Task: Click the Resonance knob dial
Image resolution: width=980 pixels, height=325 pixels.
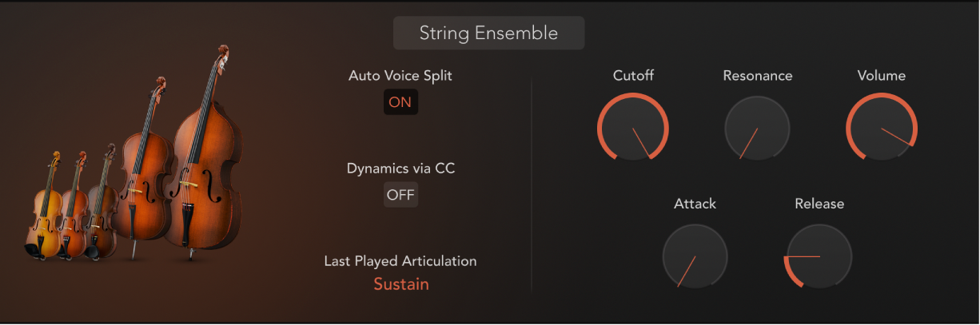Action: coord(757,128)
